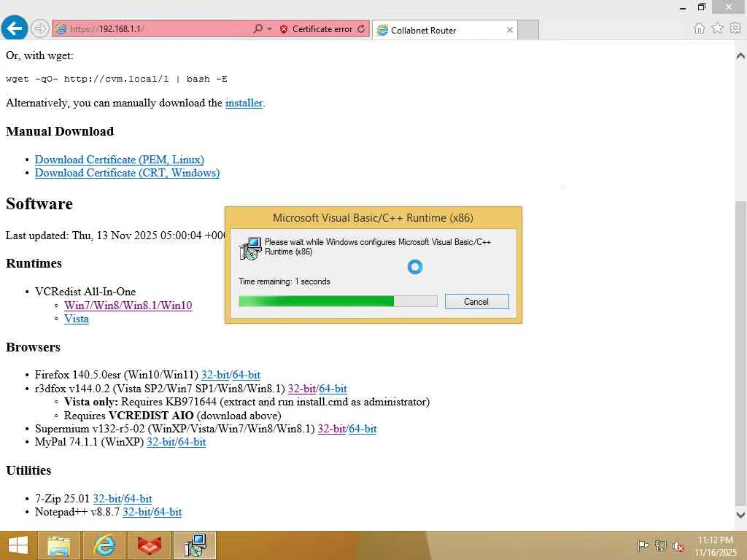
Task: Click the installer link
Action: click(x=244, y=103)
